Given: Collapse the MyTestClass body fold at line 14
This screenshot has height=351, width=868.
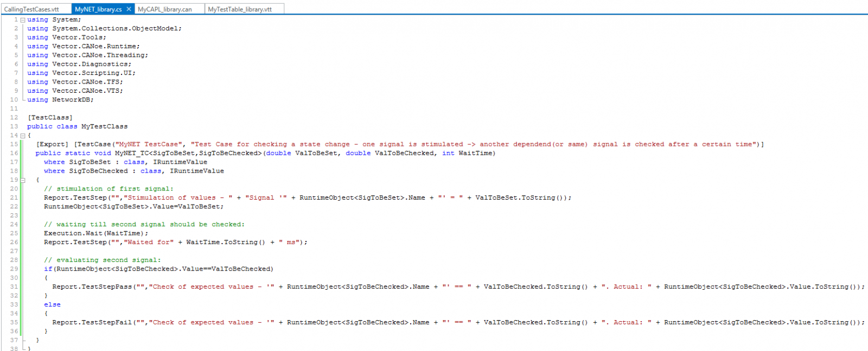Looking at the screenshot, I should click(x=23, y=136).
